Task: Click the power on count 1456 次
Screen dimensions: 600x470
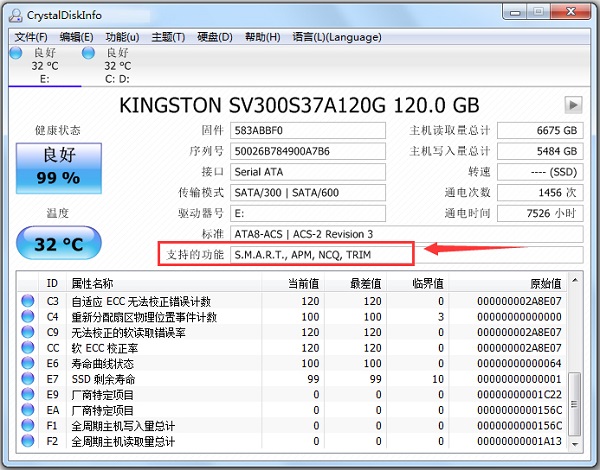Action: point(540,193)
